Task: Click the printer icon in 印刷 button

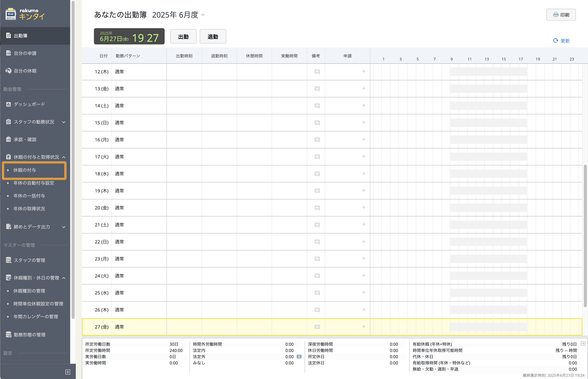Action: point(555,15)
